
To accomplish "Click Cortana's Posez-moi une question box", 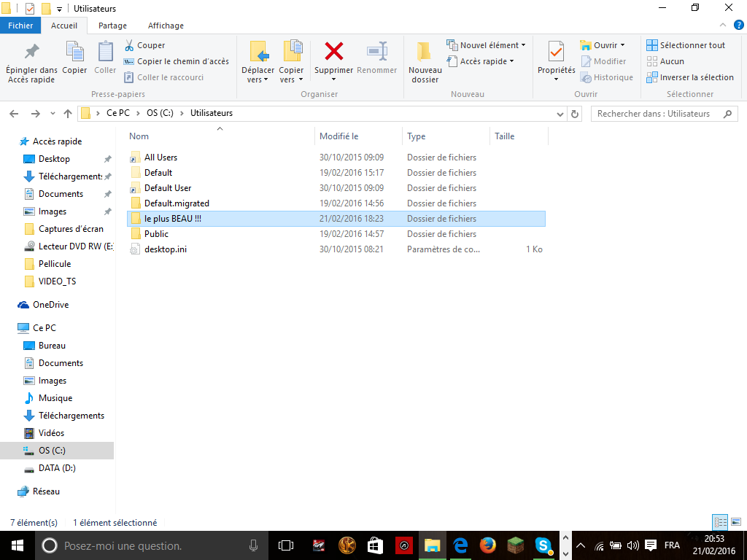I will coord(152,545).
